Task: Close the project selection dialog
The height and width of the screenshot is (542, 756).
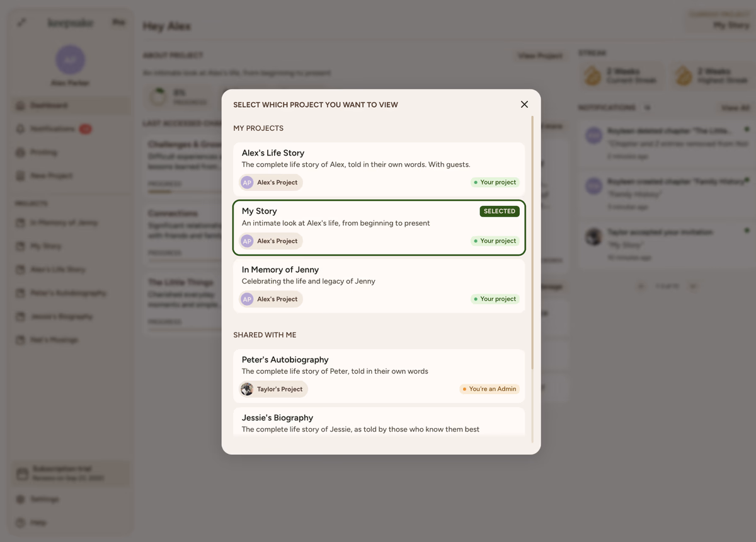Action: tap(524, 105)
